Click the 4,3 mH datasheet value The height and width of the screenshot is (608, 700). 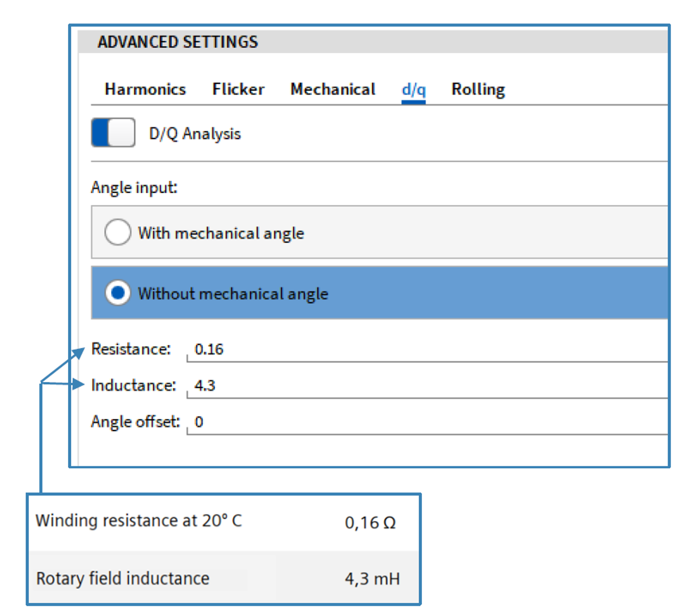(372, 579)
